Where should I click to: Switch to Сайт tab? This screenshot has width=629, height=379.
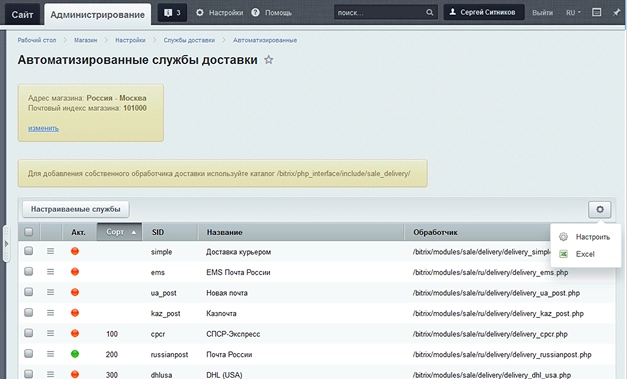(x=22, y=14)
